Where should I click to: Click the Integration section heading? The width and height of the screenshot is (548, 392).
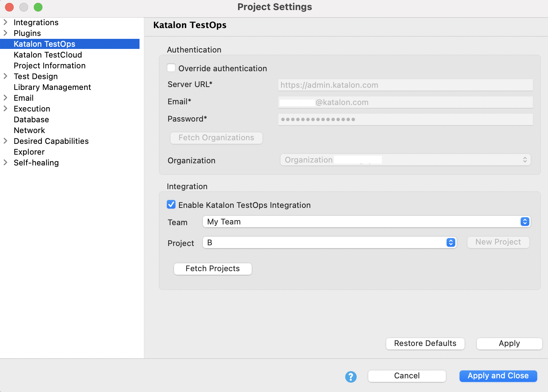point(187,186)
